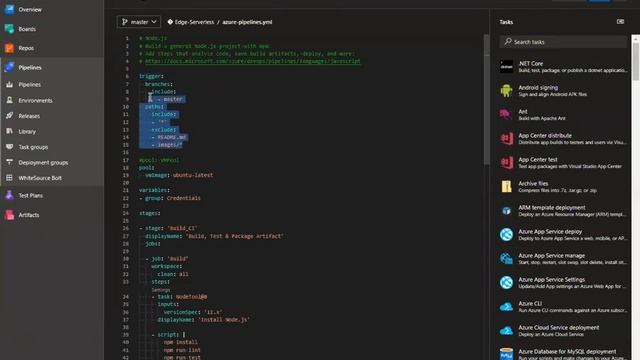Click the 'npm run lint' line

(x=182, y=350)
